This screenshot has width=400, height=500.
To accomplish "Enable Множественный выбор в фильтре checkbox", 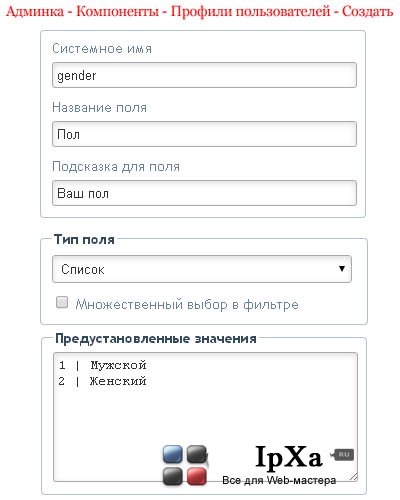I will tap(62, 303).
